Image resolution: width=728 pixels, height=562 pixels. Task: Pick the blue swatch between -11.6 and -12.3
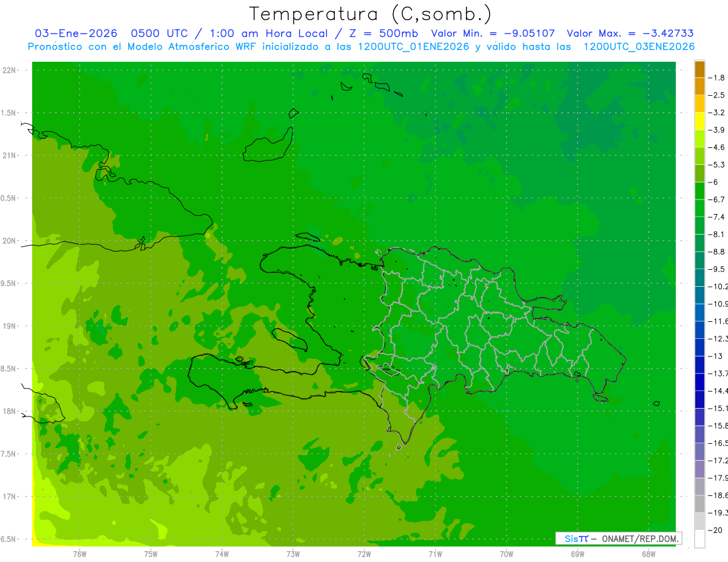[699, 330]
